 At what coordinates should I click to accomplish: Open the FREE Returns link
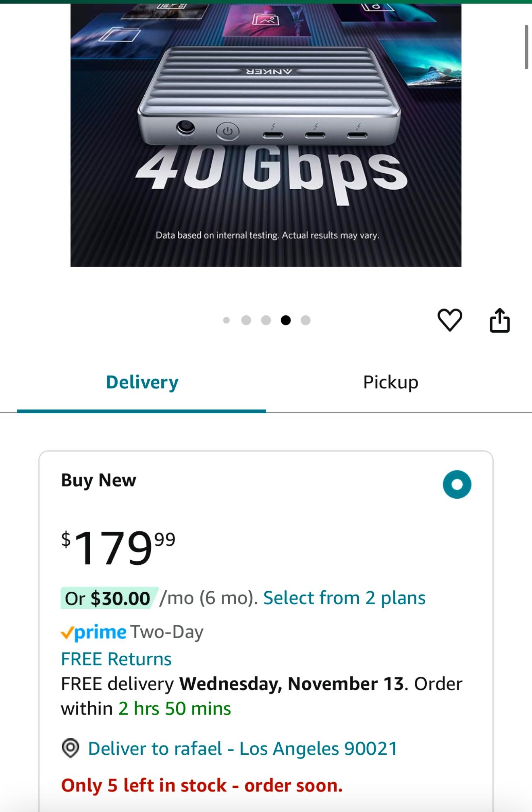[116, 659]
